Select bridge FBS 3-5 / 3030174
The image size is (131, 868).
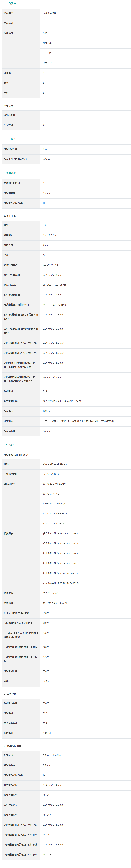click(x=60, y=543)
